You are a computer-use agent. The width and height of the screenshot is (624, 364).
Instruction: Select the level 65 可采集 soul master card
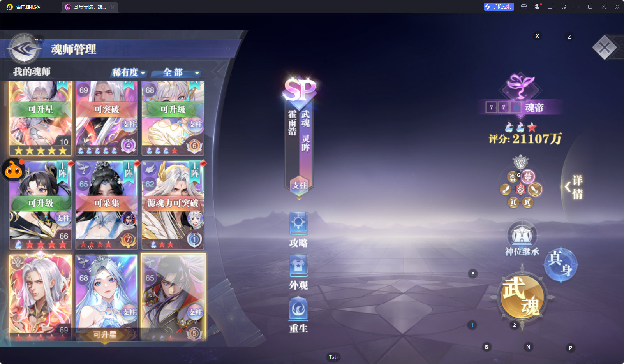106,205
